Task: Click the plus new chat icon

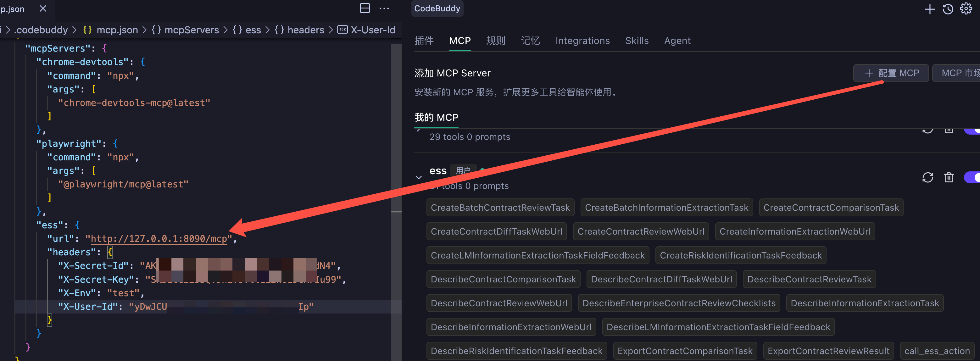Action: pos(929,9)
